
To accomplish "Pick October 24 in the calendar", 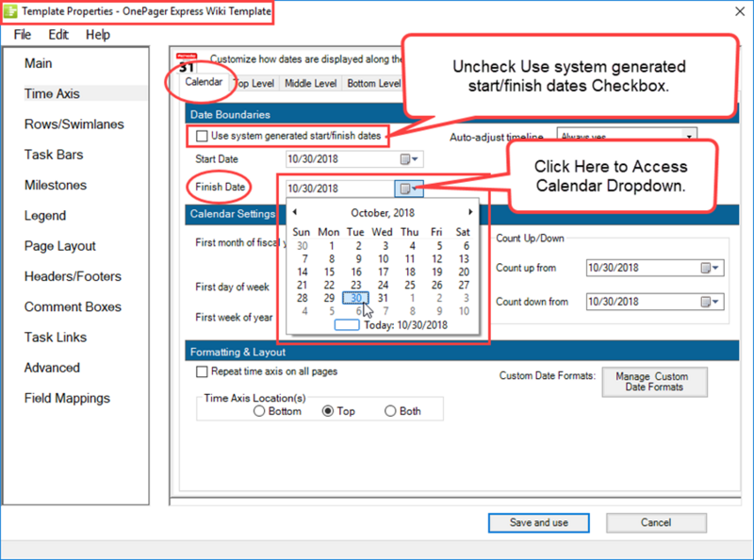I will point(383,286).
